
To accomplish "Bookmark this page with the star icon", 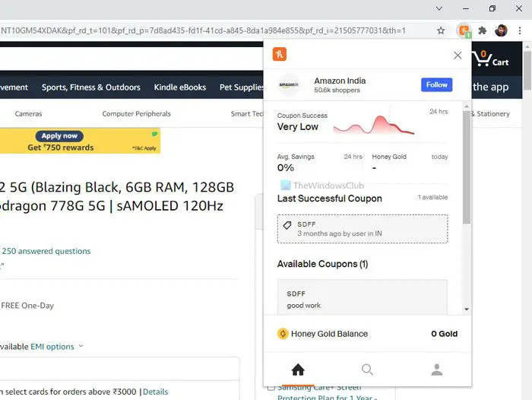I will click(441, 30).
